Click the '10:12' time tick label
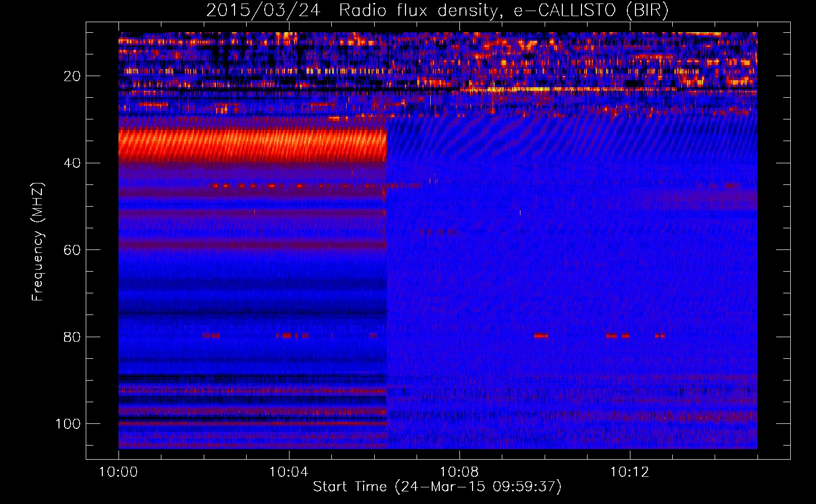 click(x=629, y=472)
